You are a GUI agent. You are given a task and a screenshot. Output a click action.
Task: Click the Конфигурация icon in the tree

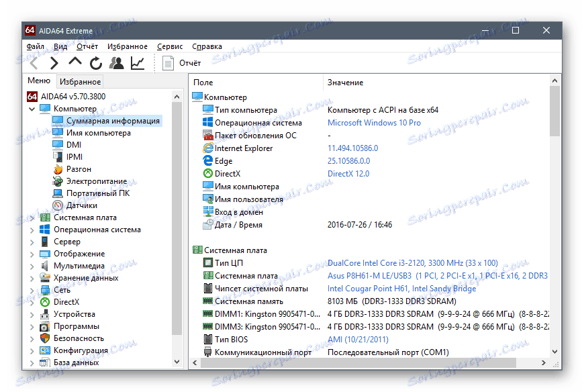45,350
